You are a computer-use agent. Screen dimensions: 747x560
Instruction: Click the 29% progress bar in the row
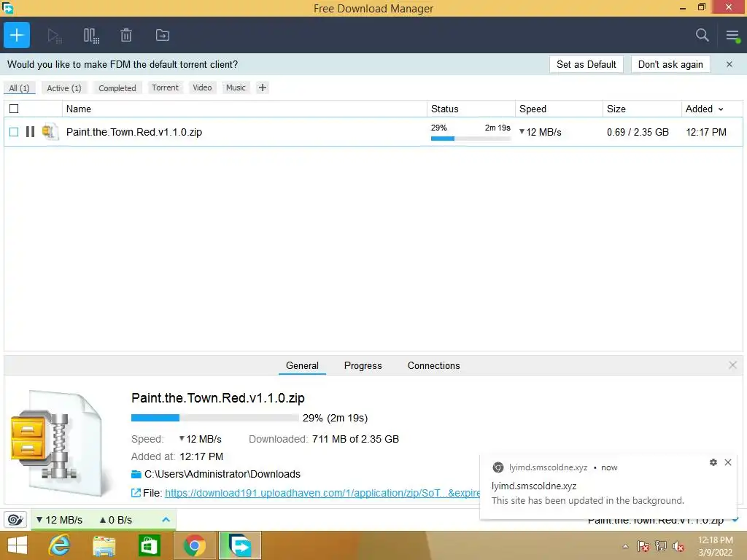tap(471, 139)
